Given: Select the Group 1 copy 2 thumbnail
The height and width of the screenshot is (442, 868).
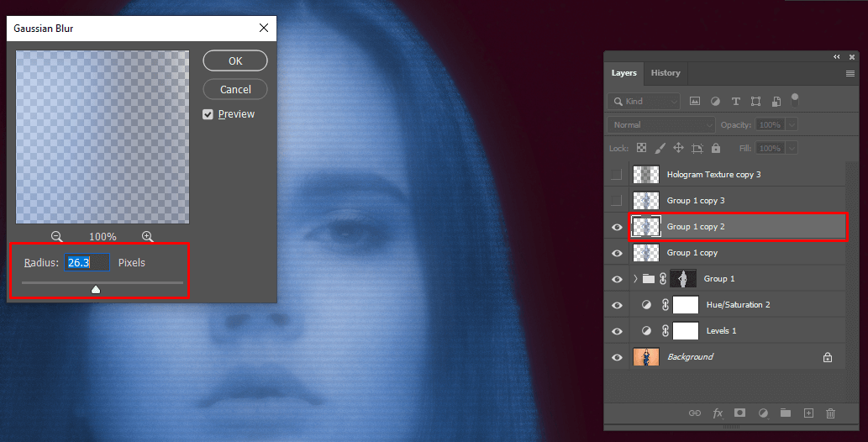Looking at the screenshot, I should [646, 227].
